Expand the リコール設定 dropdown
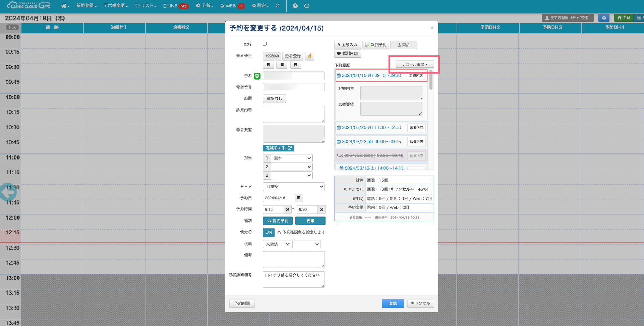Viewport: 644px width, 326px height. pos(415,64)
